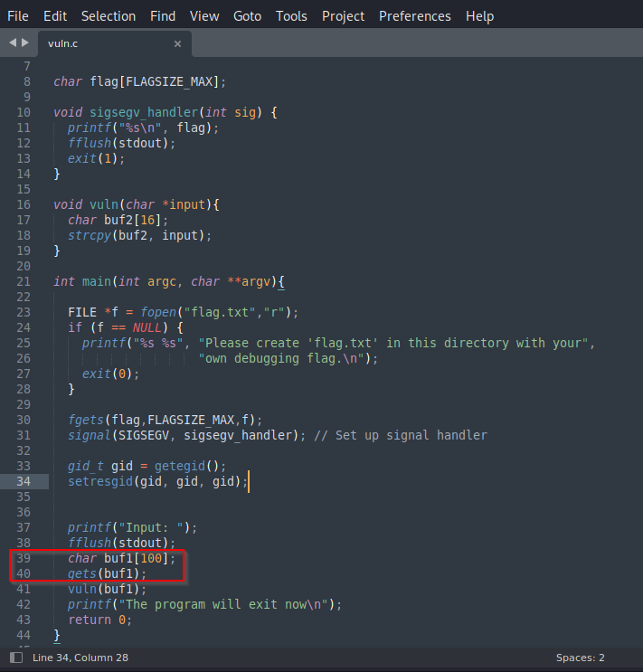Click line number 44 in the gutter
This screenshot has height=672, width=643.
[x=24, y=635]
